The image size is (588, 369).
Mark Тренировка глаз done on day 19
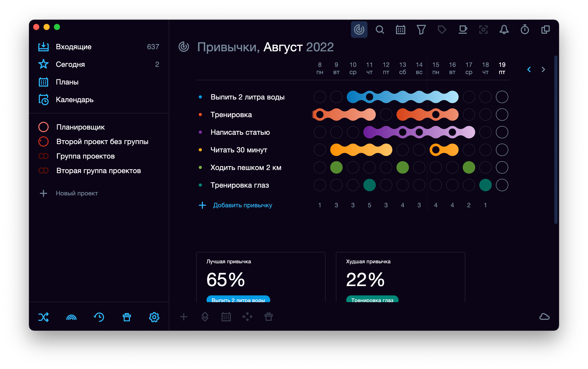502,185
